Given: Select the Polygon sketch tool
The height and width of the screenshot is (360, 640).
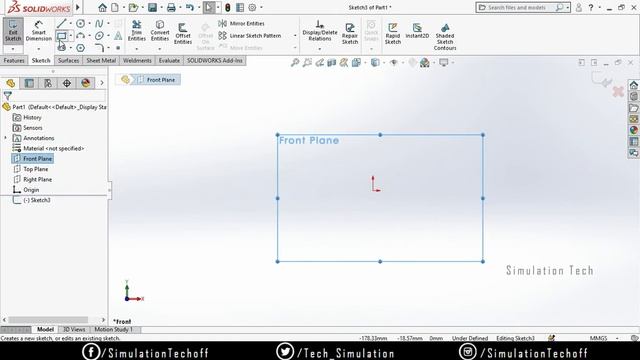Looking at the screenshot, I should coord(80,48).
